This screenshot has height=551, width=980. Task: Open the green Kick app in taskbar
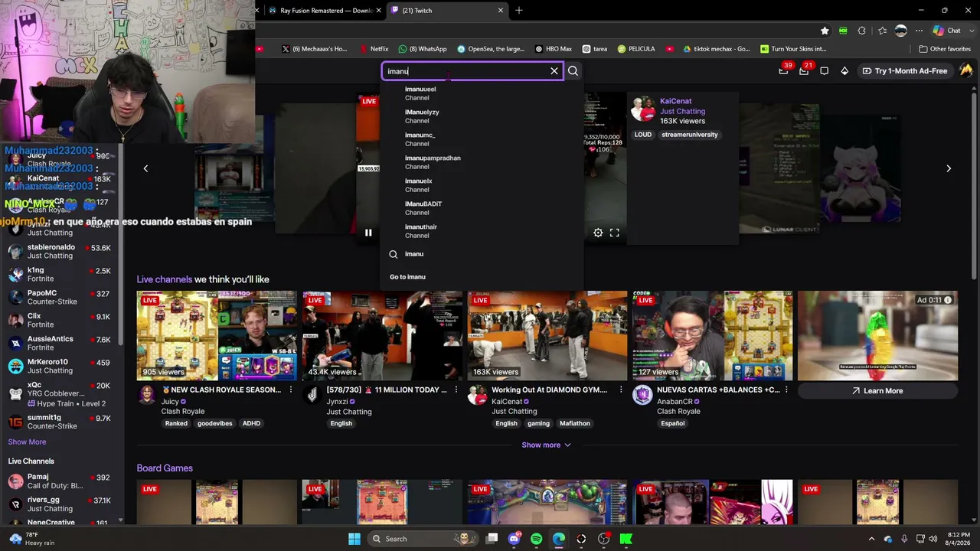[626, 539]
